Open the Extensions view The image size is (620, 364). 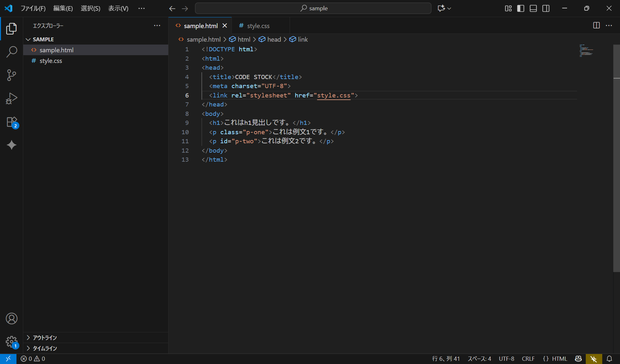(x=12, y=122)
